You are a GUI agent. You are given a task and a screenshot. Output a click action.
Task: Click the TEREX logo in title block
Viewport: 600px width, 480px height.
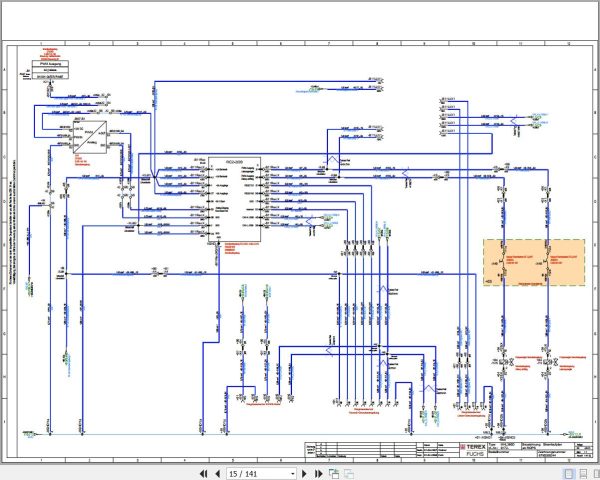(x=473, y=447)
